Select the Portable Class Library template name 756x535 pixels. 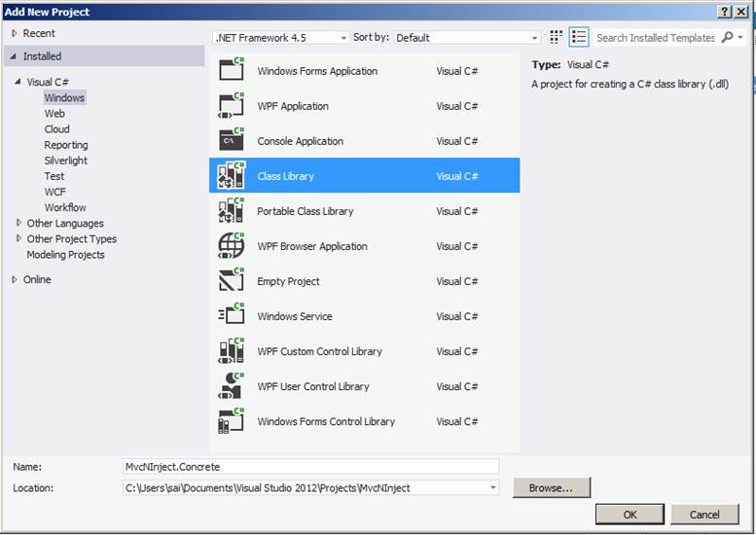pos(306,212)
